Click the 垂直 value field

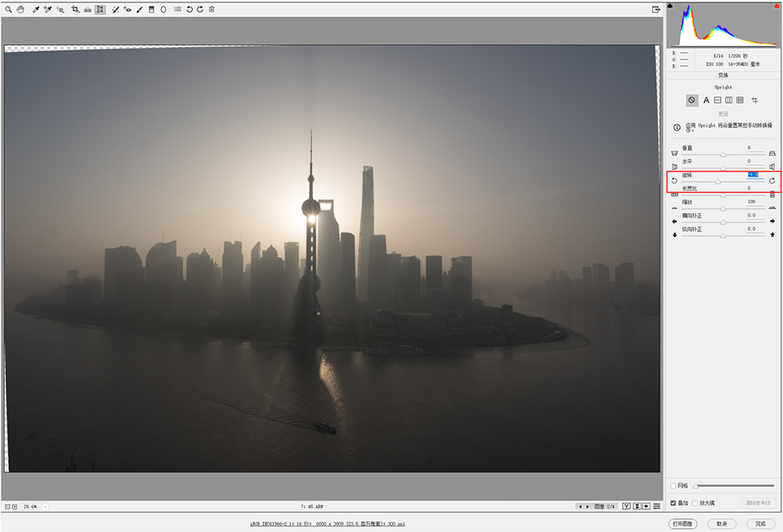pos(755,148)
